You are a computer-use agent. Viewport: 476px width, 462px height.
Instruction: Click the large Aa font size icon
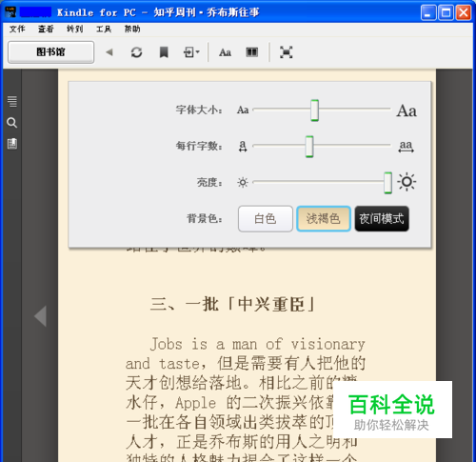click(407, 110)
